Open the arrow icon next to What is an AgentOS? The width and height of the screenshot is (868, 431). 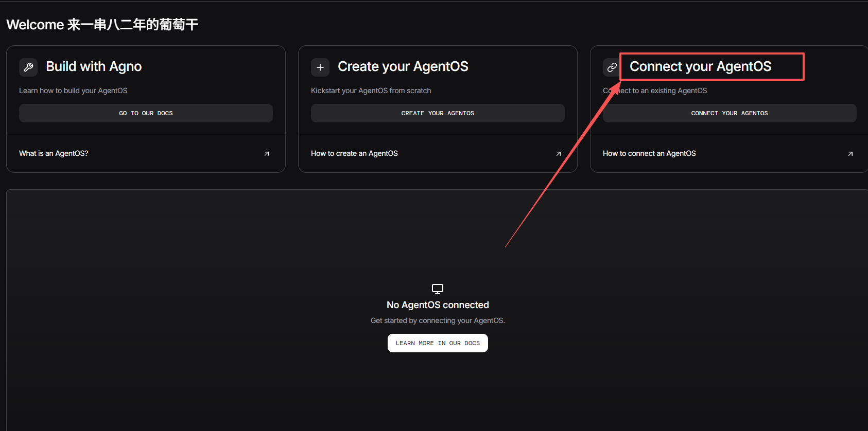pyautogui.click(x=267, y=154)
